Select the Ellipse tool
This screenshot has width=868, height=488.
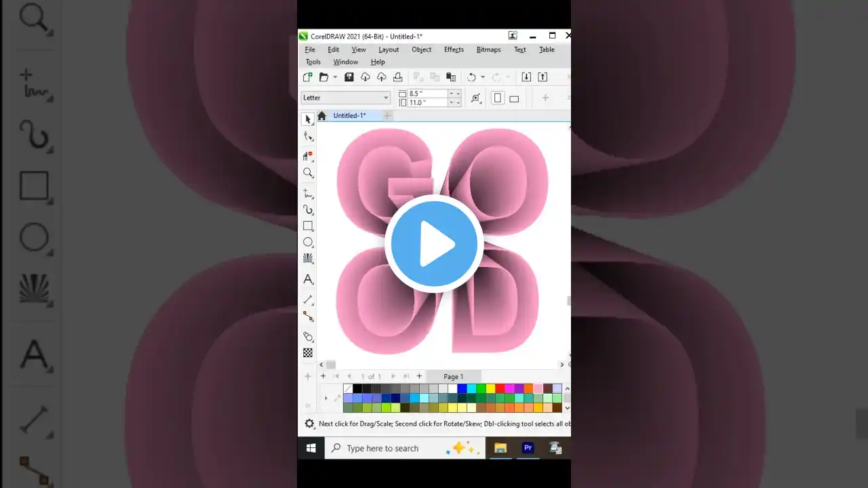pyautogui.click(x=308, y=242)
